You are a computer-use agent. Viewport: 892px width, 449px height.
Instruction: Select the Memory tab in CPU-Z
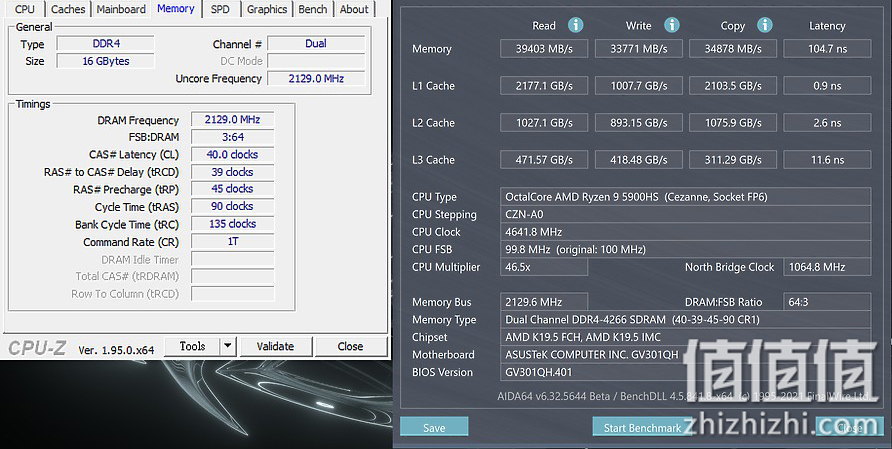point(176,9)
